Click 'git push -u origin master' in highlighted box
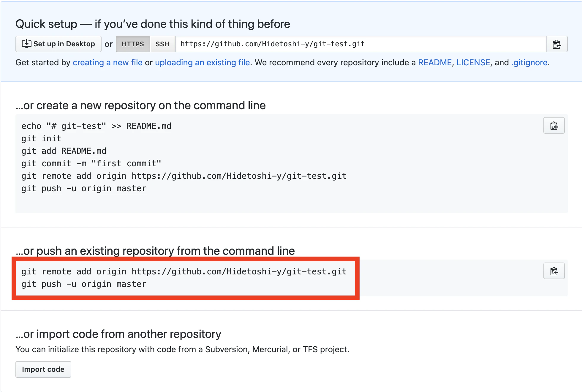This screenshot has width=582, height=392. click(84, 284)
